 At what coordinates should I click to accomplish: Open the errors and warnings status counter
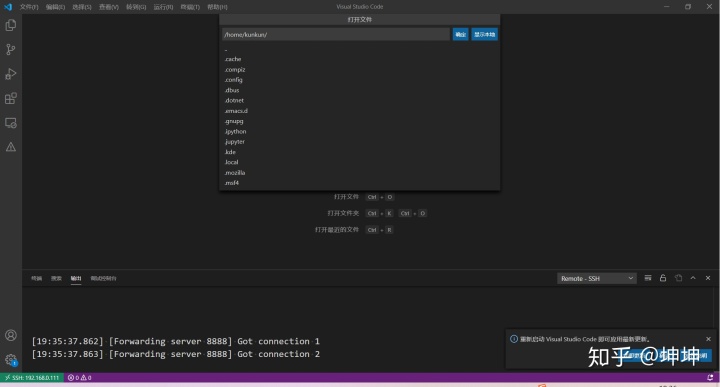79,377
